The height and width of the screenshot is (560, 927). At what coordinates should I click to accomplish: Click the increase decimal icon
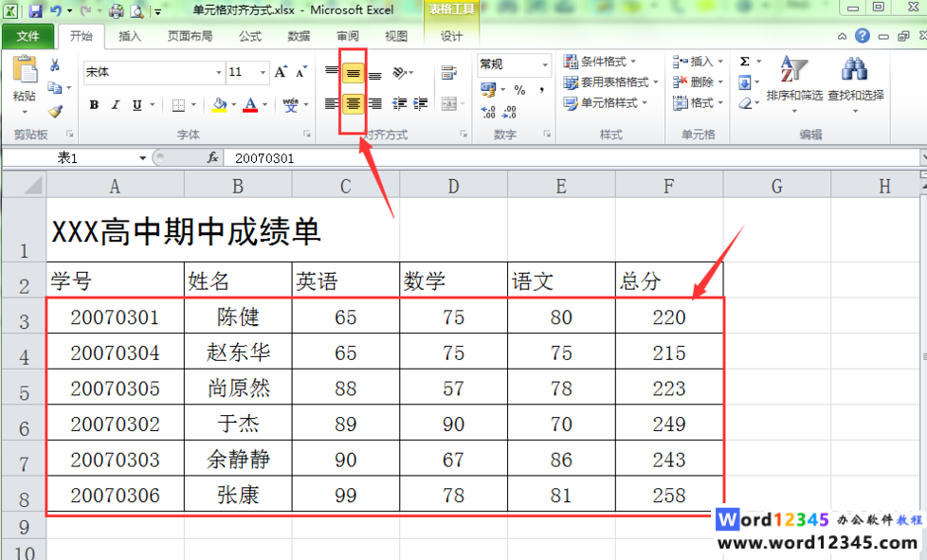(x=488, y=112)
